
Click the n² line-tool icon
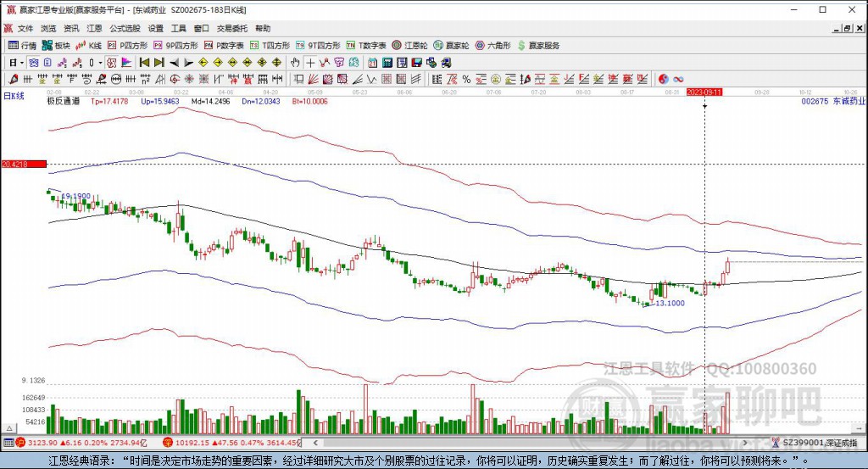pyautogui.click(x=145, y=79)
